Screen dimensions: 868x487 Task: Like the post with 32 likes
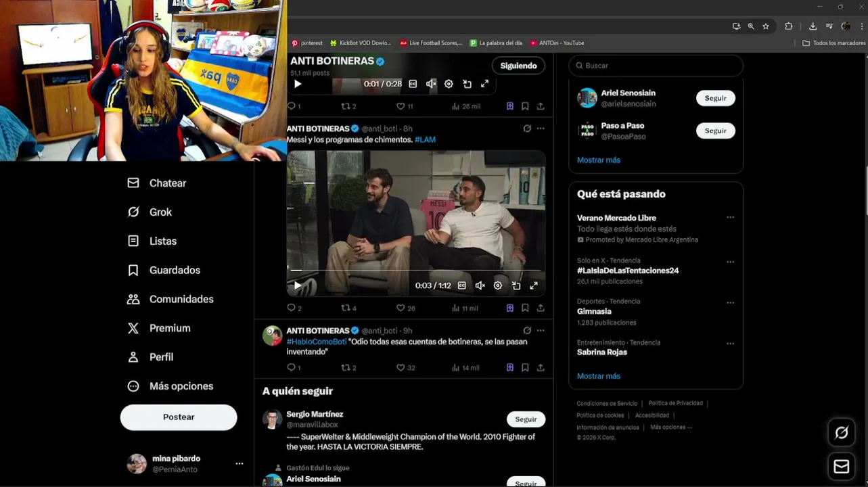coord(406,368)
